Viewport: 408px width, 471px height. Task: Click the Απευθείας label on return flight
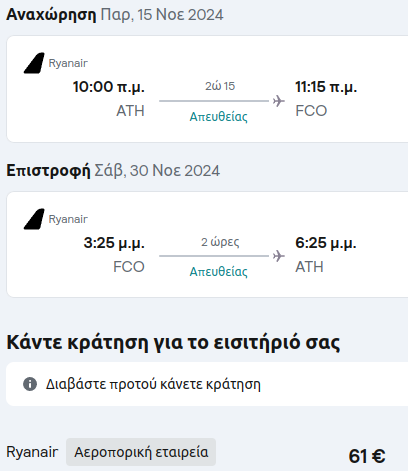coord(219,272)
